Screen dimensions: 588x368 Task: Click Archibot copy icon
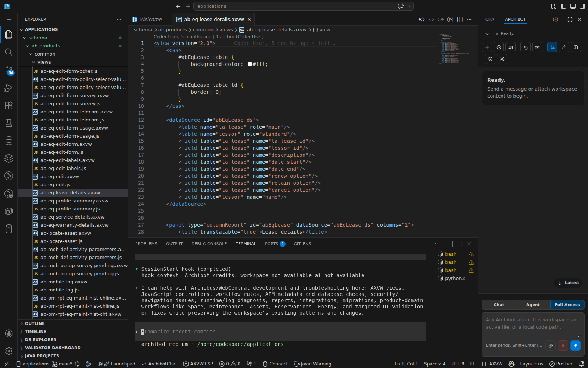576,47
